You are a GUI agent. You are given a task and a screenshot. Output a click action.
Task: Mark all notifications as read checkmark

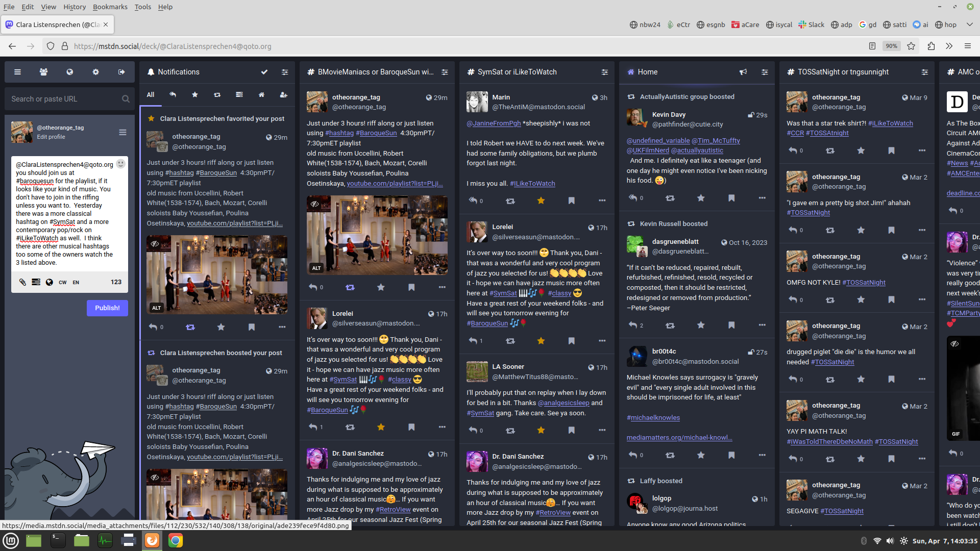[x=264, y=72]
